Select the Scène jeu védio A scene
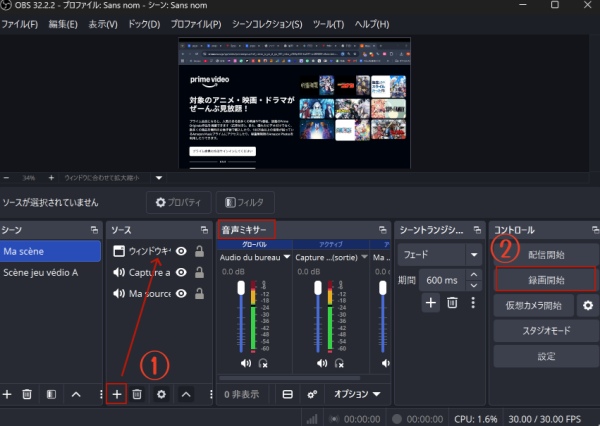Viewport: 600px width, 426px height. pyautogui.click(x=51, y=273)
